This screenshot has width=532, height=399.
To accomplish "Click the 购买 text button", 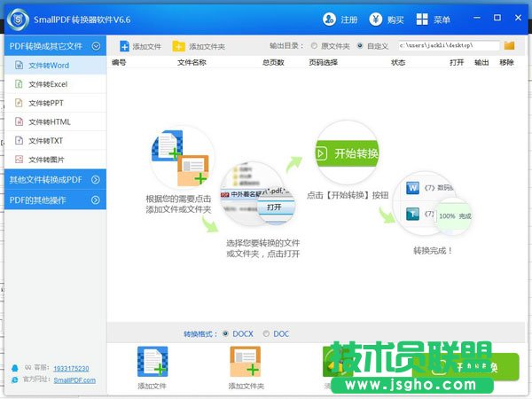I will [395, 20].
